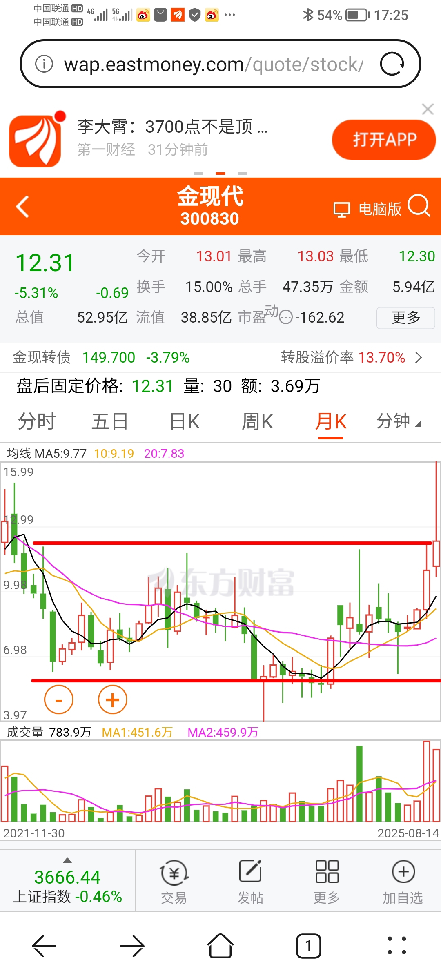Expand 分钟 interval dropdown
Screen dimensions: 441x980
399,421
